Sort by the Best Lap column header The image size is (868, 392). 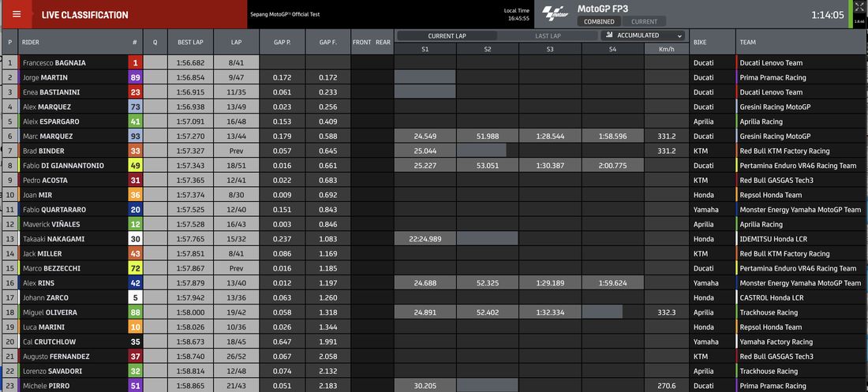pyautogui.click(x=190, y=42)
